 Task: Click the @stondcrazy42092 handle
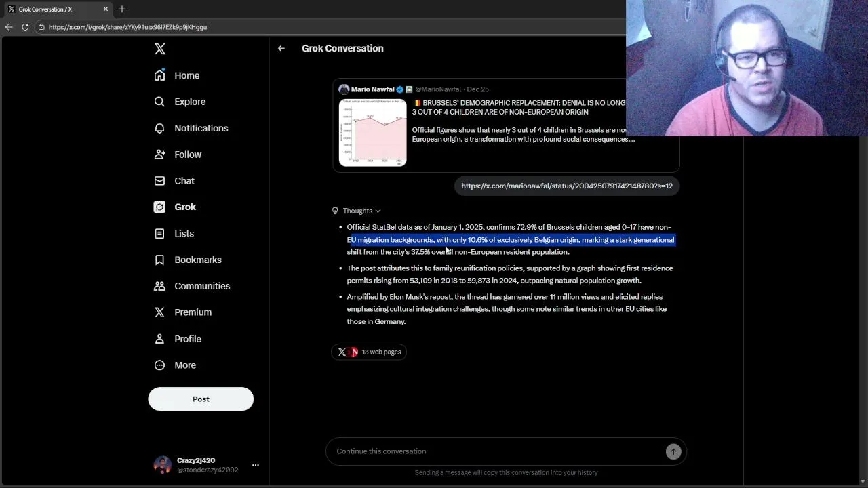point(208,470)
